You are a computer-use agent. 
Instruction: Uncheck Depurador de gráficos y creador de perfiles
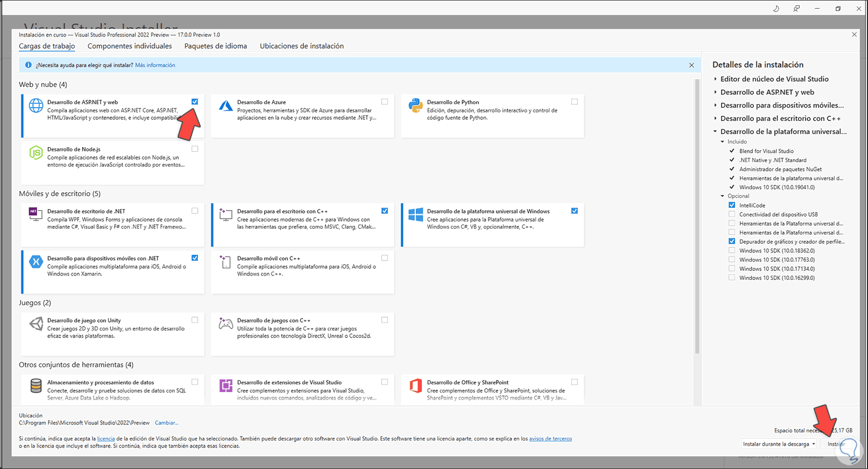click(x=733, y=241)
